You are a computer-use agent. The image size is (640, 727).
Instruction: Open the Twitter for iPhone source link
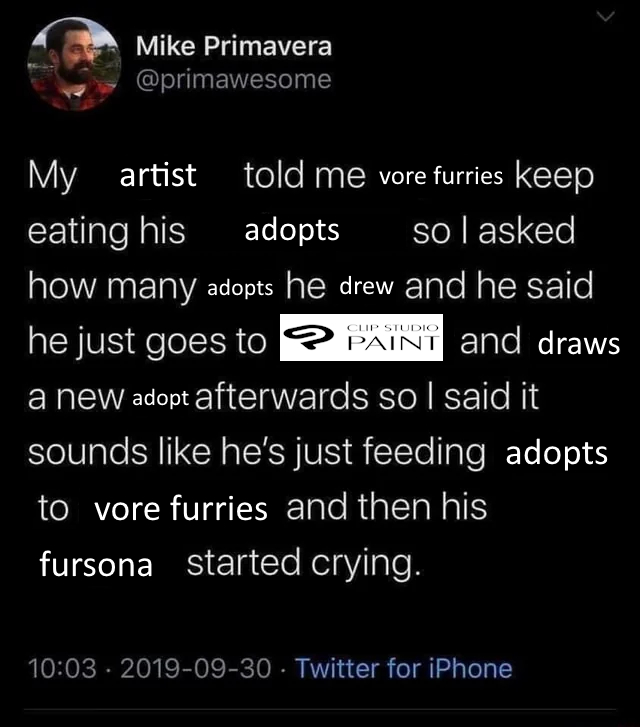pyautogui.click(x=404, y=668)
